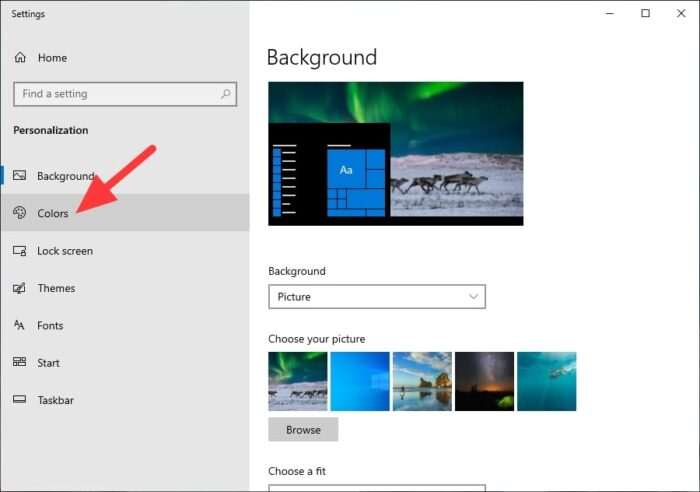700x492 pixels.
Task: Click the Personalization heading
Action: (50, 130)
